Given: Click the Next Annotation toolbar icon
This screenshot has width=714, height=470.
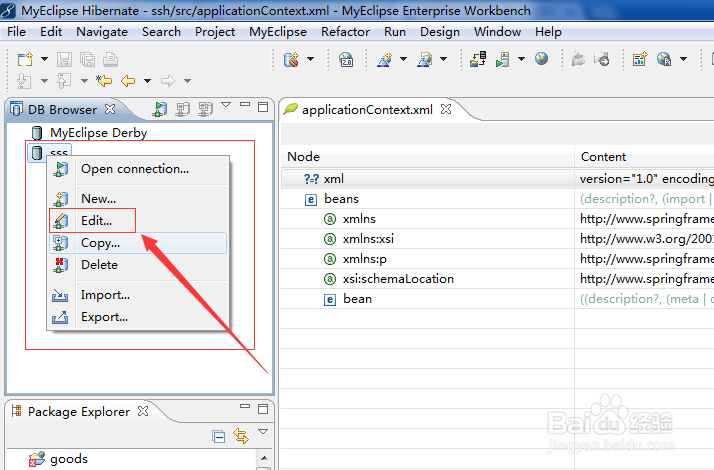Looking at the screenshot, I should click(x=24, y=81).
